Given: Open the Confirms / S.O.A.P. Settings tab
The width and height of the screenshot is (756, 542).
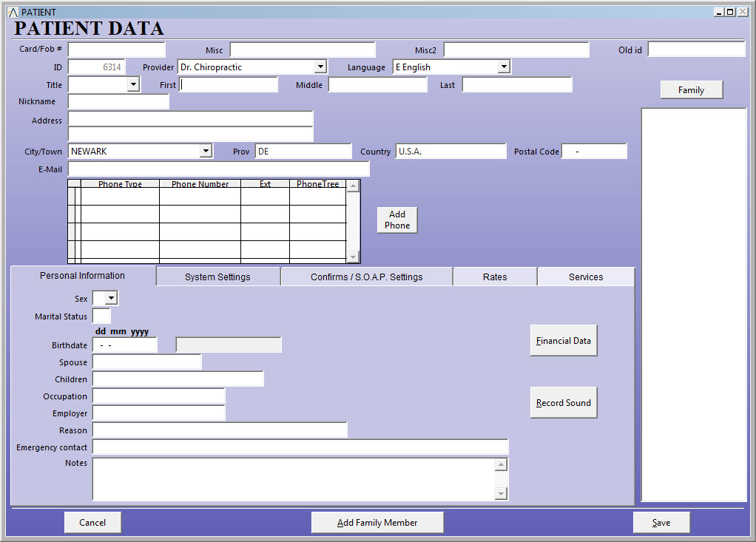Looking at the screenshot, I should click(x=366, y=277).
